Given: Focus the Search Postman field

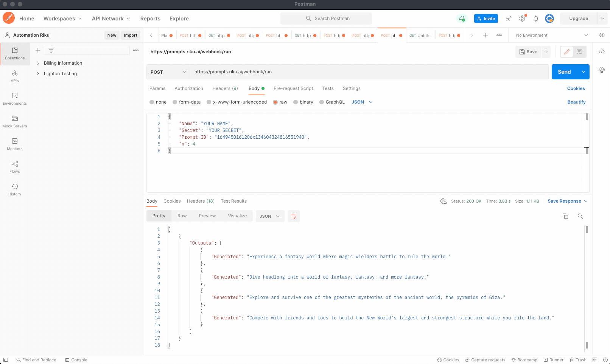Looking at the screenshot, I should [326, 19].
